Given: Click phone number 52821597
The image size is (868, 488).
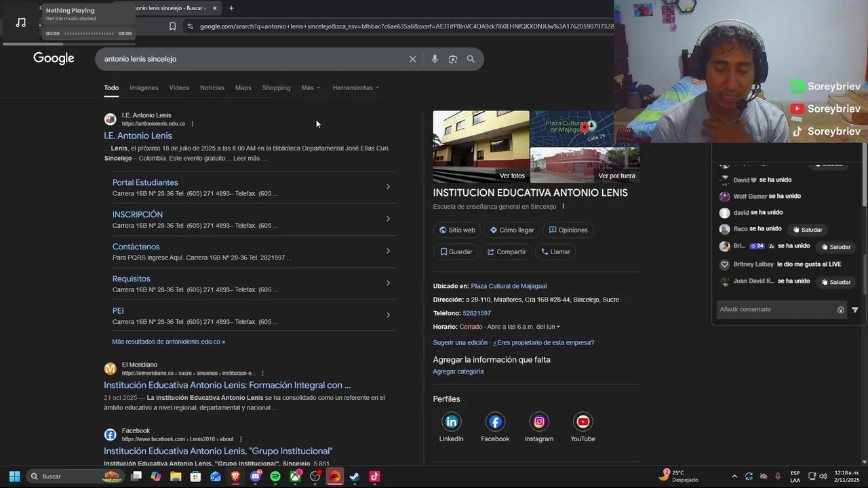Looking at the screenshot, I should pos(477,313).
